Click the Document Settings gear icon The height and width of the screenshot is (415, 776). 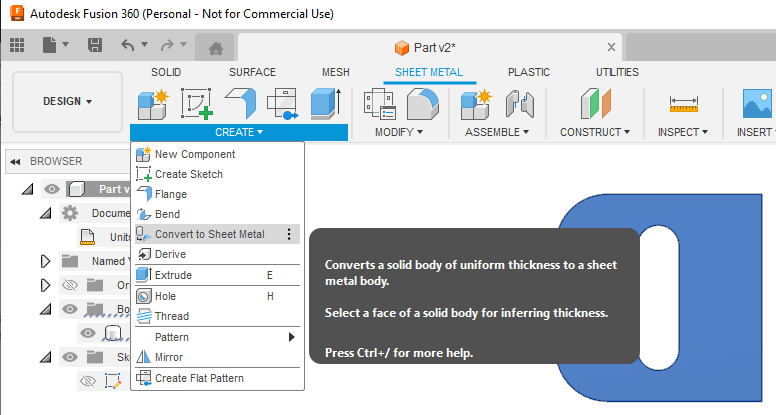70,213
